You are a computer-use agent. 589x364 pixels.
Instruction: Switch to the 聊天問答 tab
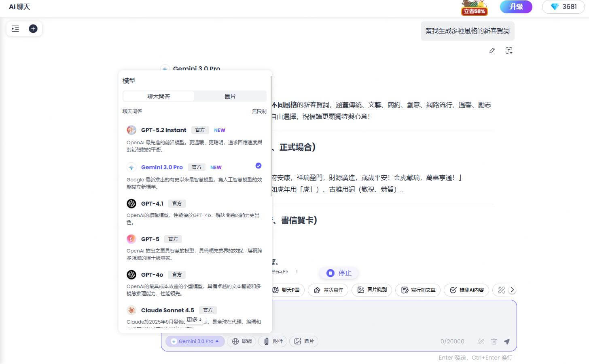click(159, 96)
